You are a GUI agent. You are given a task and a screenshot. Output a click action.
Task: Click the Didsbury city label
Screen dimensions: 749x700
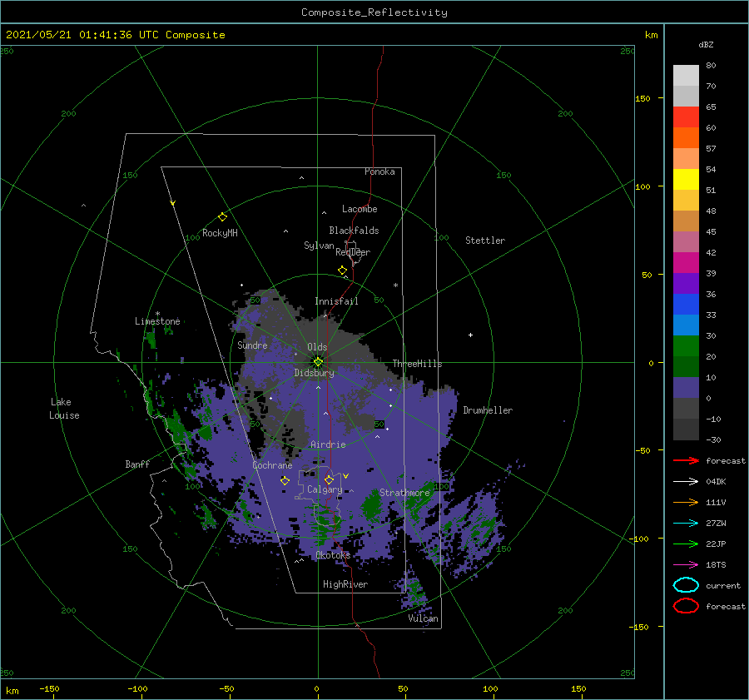tap(314, 373)
